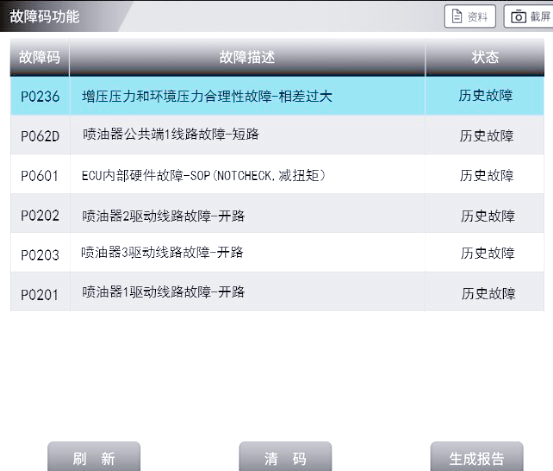Click description 喷油器公共端1线路故障-短路
This screenshot has height=471, width=553.
pyautogui.click(x=171, y=134)
